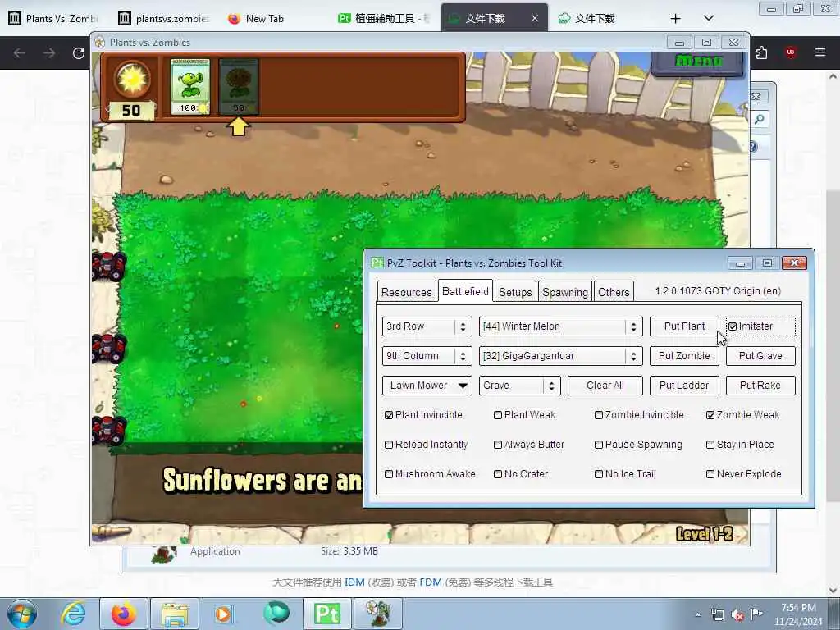Enable the Reload Instantly checkbox
Viewport: 840px width, 630px height.
[389, 445]
